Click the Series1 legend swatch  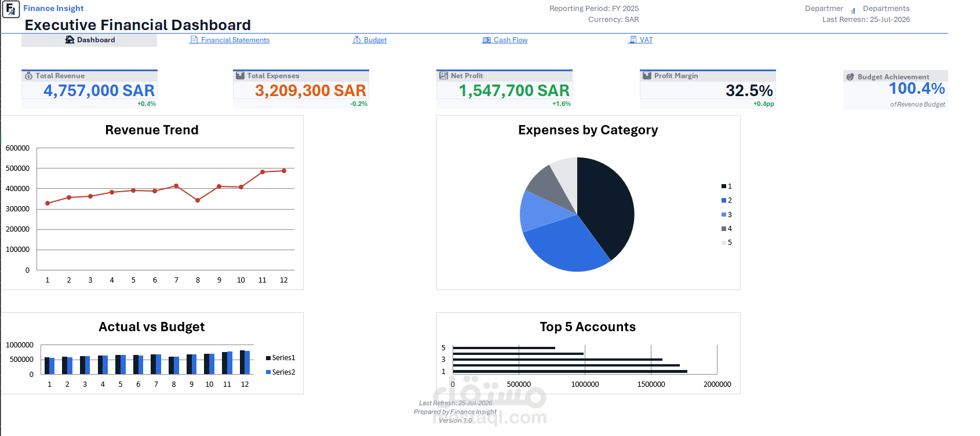[x=268, y=358]
